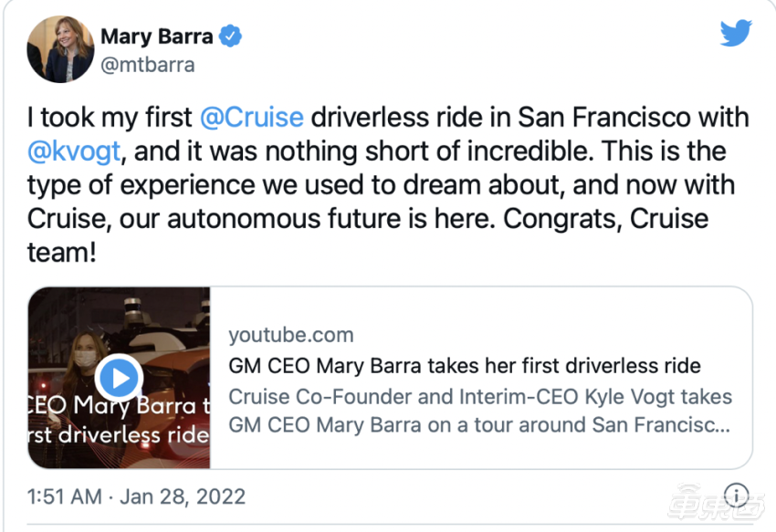Click the @mtbarra handle
Viewport: 776px width, 532px height.
tap(148, 66)
